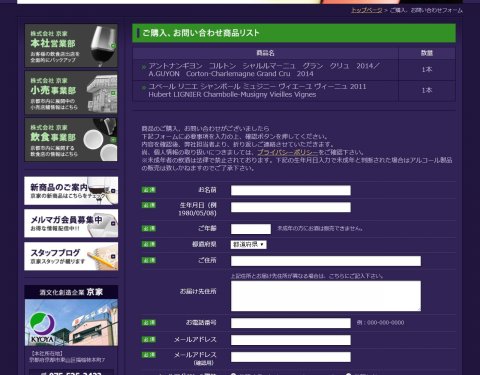Click the bullet icon beside Hubert LIGNIER wine
The image size is (480, 375).
(144, 88)
